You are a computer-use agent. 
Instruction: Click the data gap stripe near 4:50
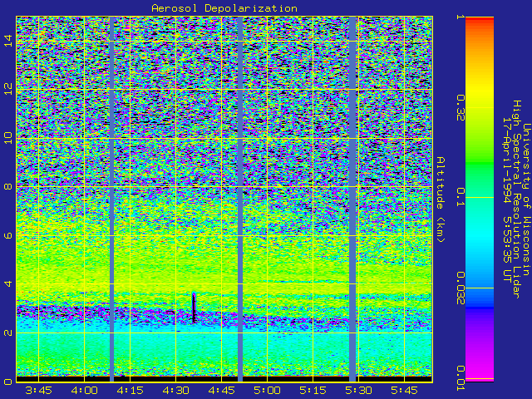click(240, 199)
